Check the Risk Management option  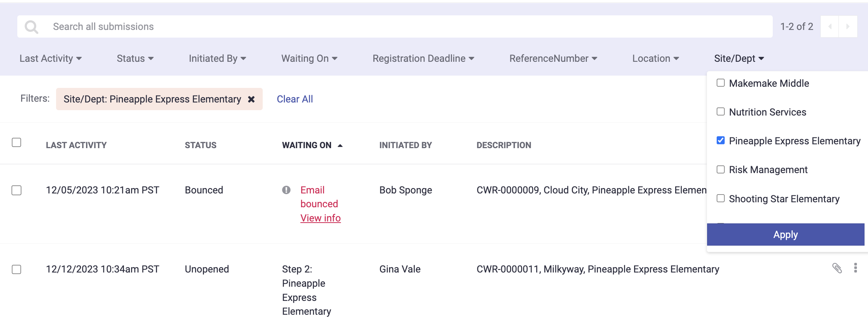coord(721,170)
